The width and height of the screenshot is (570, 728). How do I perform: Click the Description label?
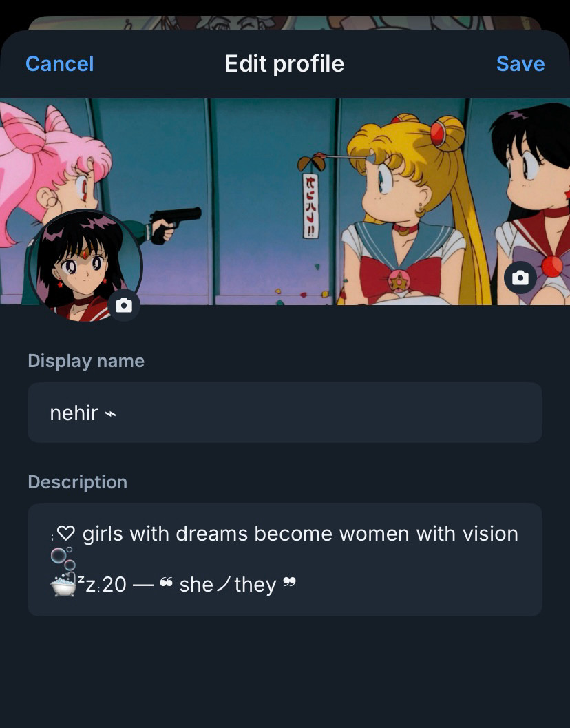click(78, 482)
